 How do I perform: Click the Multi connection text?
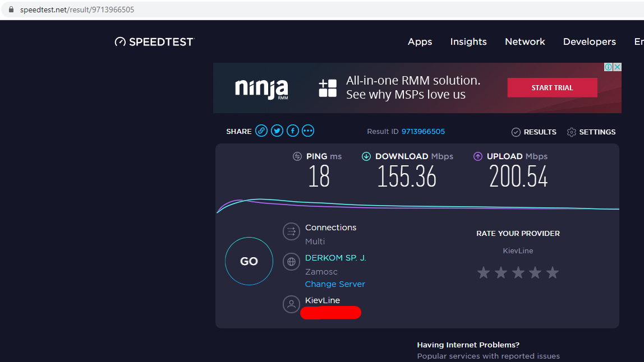(315, 242)
